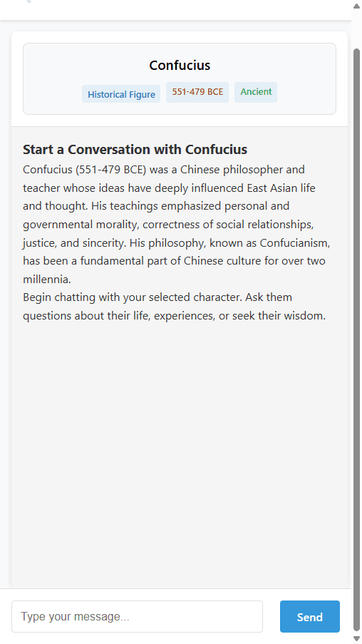Image resolution: width=362 pixels, height=644 pixels.
Task: Click the partially visible icon at page top
Action: [x=29, y=1]
